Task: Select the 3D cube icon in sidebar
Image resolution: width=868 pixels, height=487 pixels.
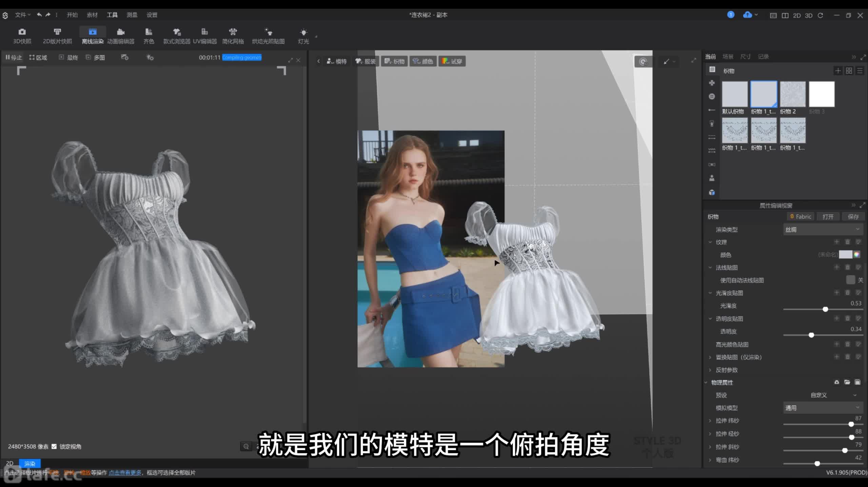Action: tap(712, 192)
